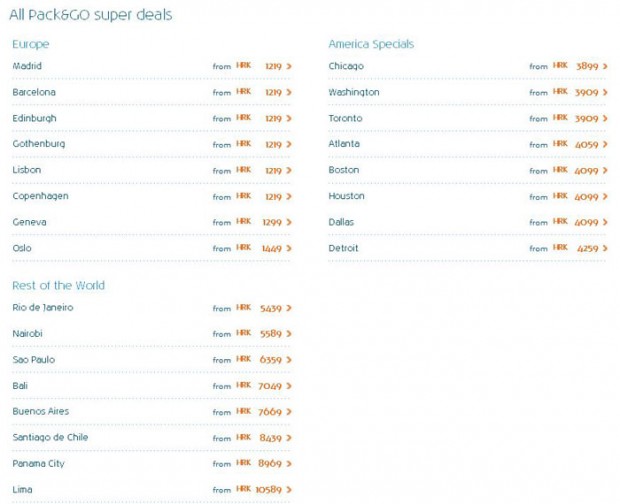Open the Edinburgh destination link
620x504 pixels.
[x=34, y=118]
